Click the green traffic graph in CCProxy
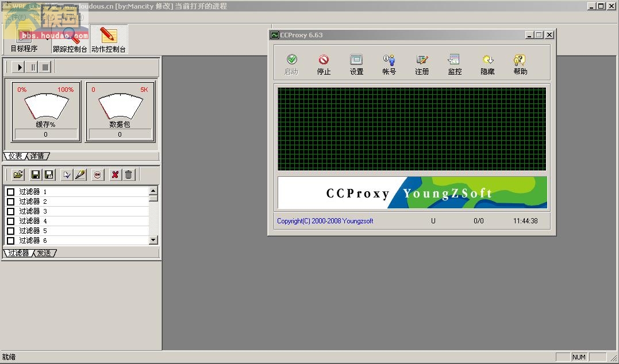 click(412, 129)
